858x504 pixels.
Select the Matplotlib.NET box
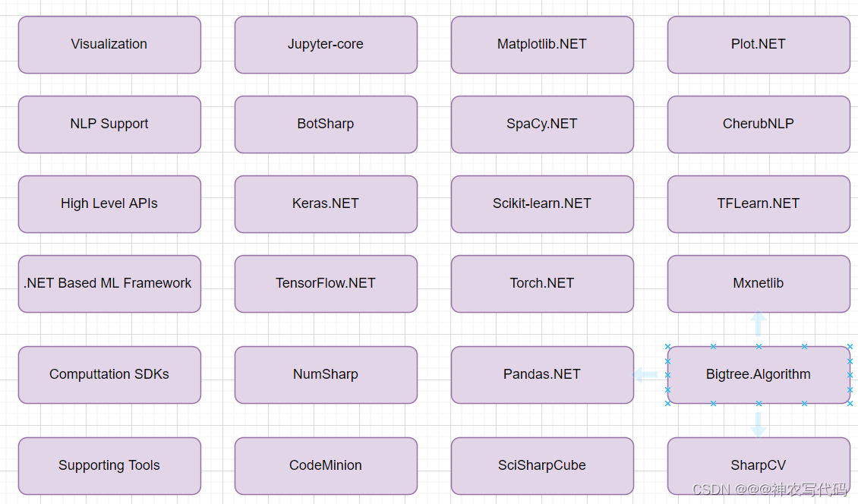click(x=542, y=44)
